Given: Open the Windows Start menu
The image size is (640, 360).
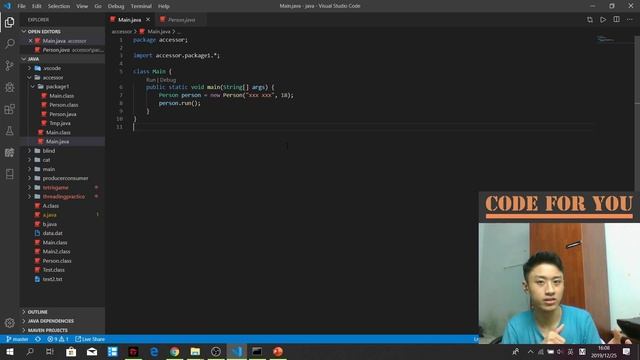Looking at the screenshot, I should pyautogui.click(x=9, y=352).
